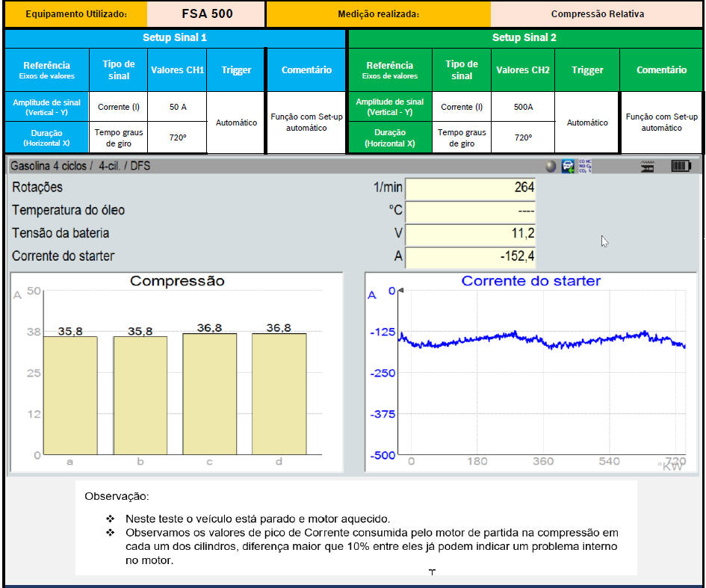
Task: Click the Compressão Relativa cell
Action: (597, 14)
